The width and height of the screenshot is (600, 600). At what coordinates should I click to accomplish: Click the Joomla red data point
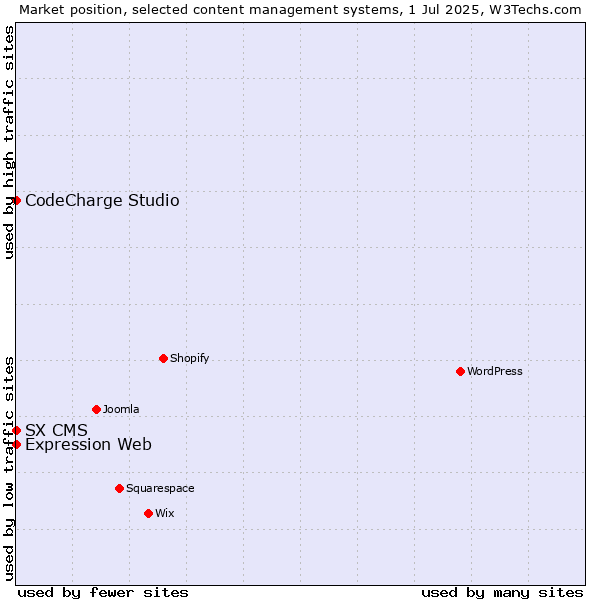click(96, 410)
